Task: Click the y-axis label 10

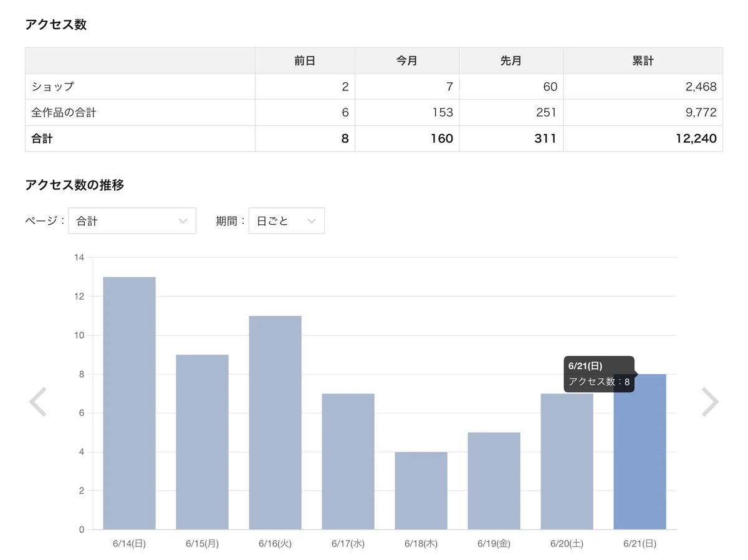Action: tap(79, 335)
